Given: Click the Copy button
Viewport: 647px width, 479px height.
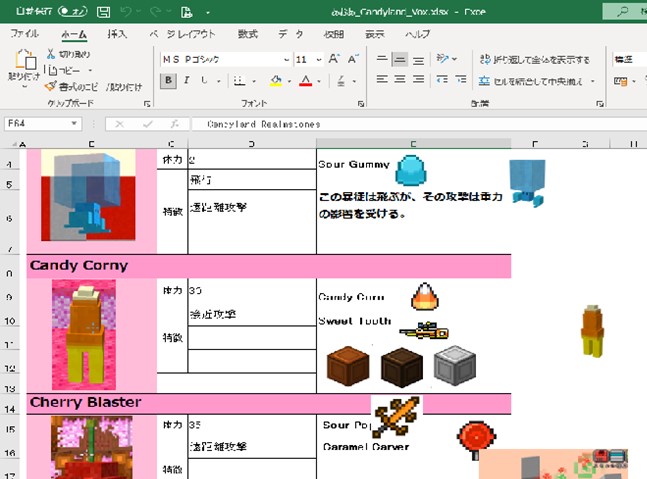Looking at the screenshot, I should click(64, 71).
